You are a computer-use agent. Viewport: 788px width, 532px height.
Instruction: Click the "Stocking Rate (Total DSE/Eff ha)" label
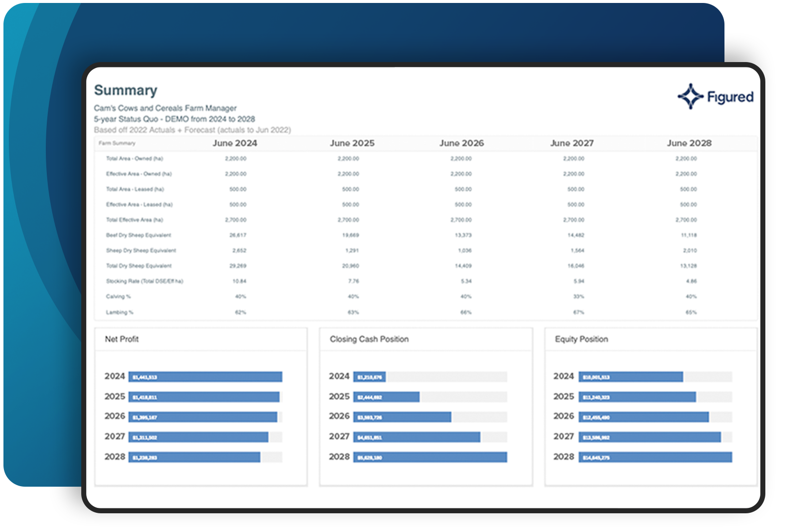[144, 281]
